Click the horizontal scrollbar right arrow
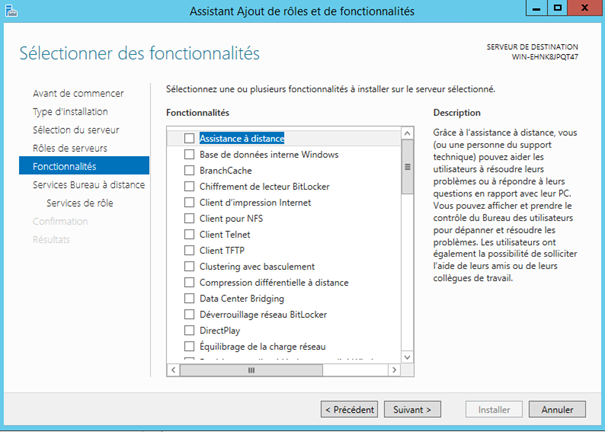Viewport: 605px width, 432px height. pos(394,369)
